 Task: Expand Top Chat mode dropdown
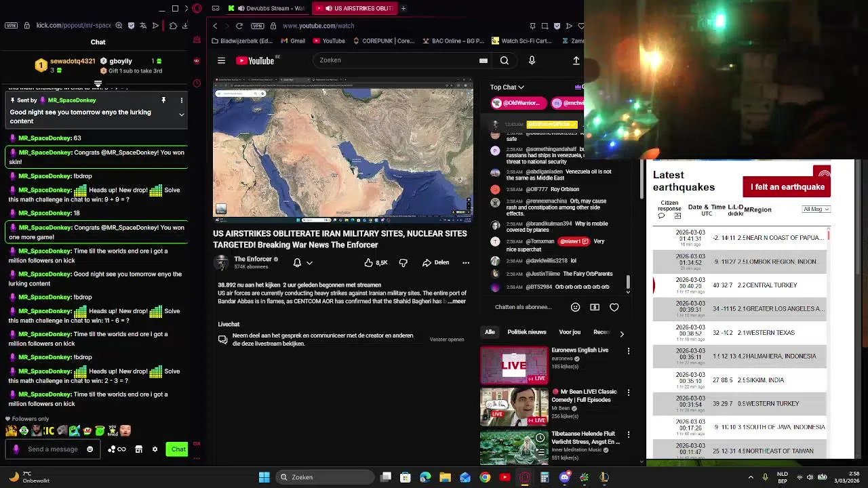[x=507, y=87]
